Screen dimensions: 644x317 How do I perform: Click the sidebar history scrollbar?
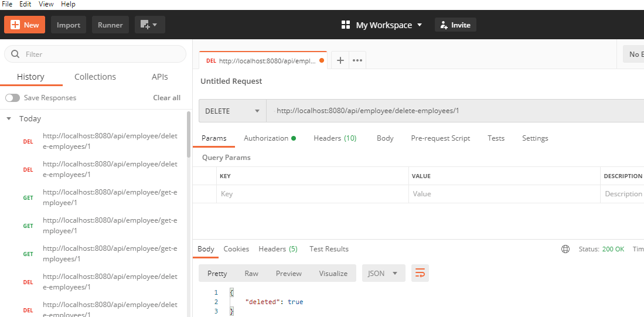pyautogui.click(x=189, y=134)
